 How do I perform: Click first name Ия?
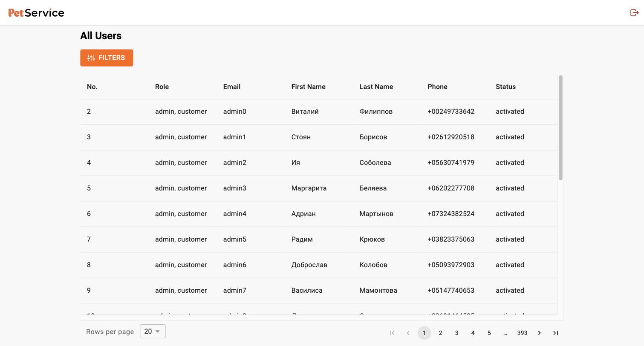coord(296,162)
